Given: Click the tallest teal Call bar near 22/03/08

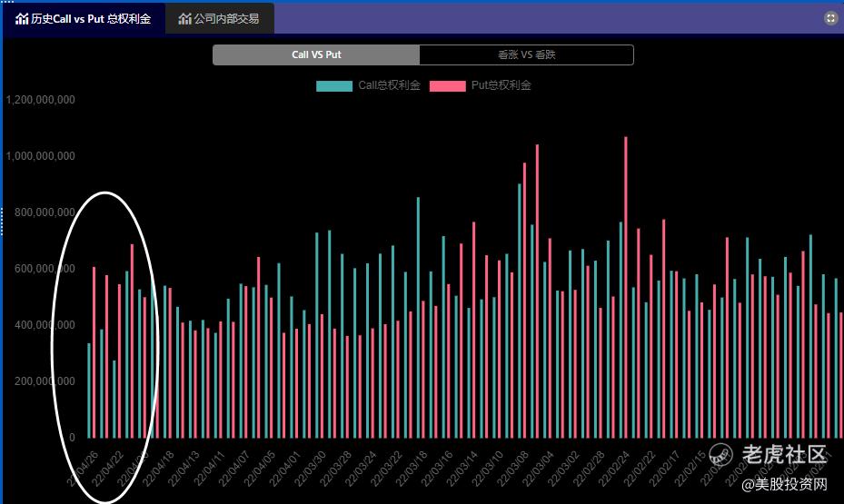Looking at the screenshot, I should pos(520,311).
